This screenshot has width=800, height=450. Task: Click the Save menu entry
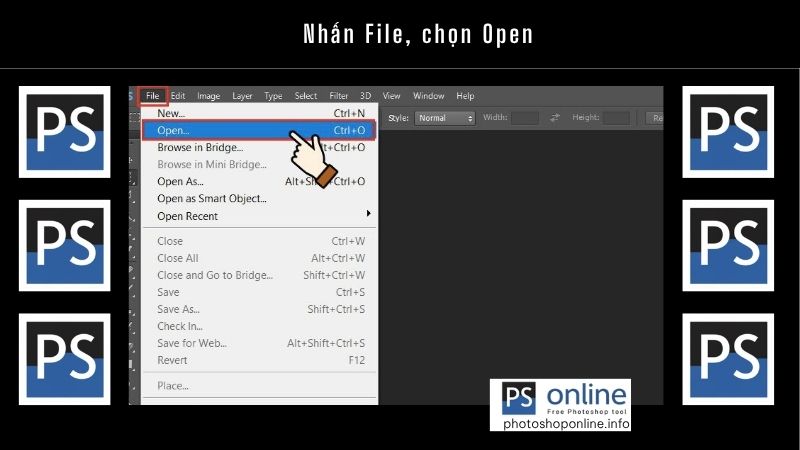tap(260, 292)
